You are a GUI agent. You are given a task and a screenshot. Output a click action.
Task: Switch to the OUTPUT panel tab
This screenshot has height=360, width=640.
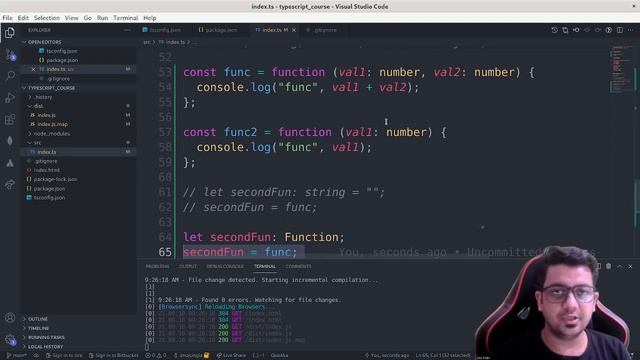(188, 266)
